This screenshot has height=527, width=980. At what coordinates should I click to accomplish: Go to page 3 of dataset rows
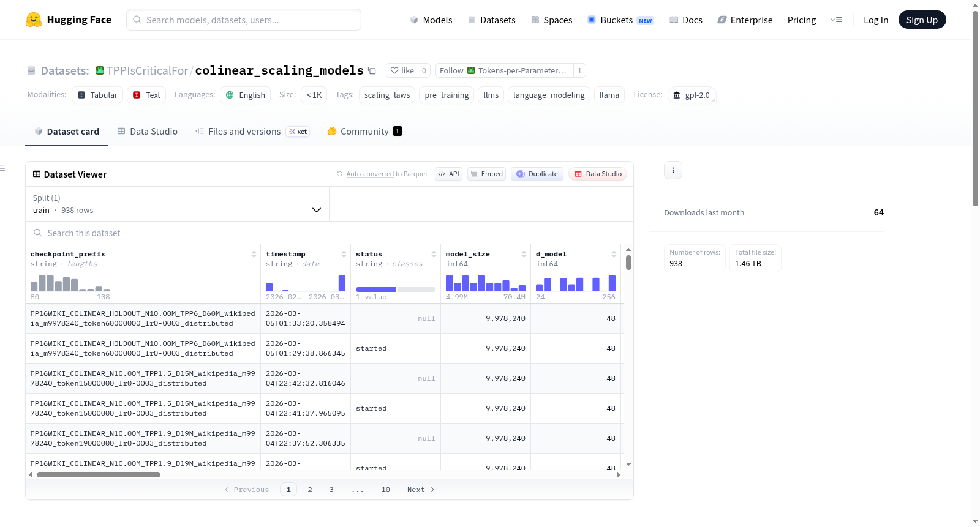coord(331,490)
